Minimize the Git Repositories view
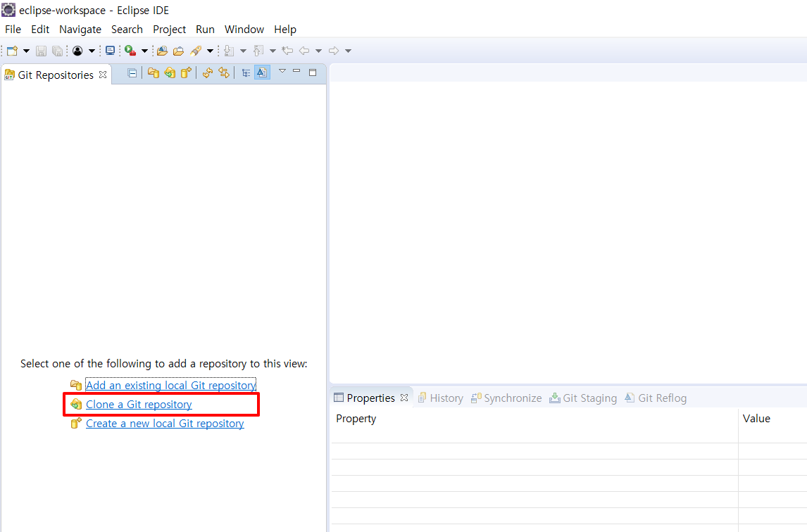 [296, 71]
